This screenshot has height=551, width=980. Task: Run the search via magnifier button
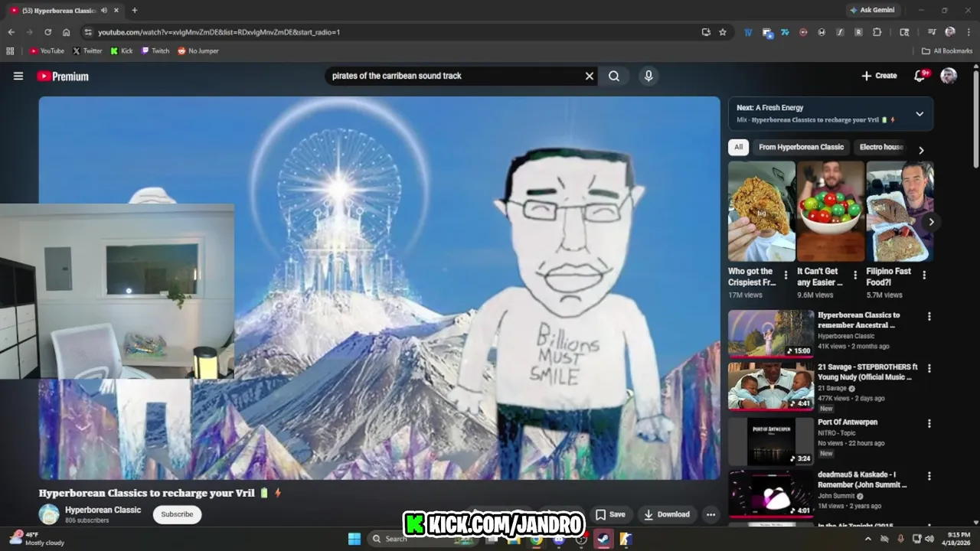[614, 76]
